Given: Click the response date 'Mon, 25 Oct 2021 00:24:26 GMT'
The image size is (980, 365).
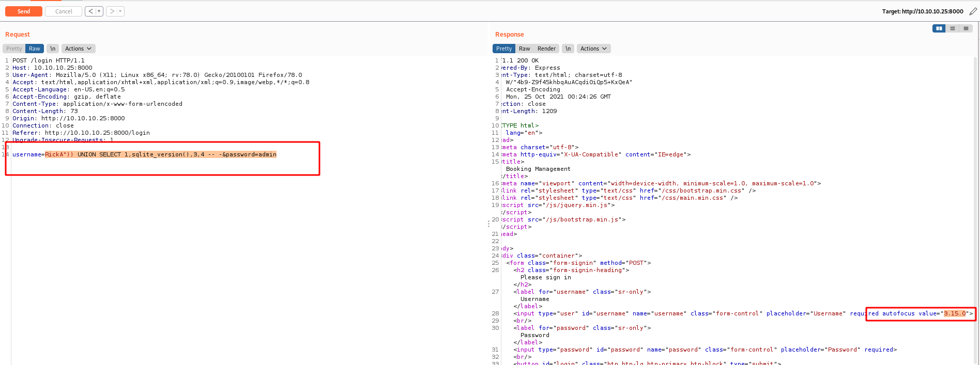Looking at the screenshot, I should click(558, 97).
